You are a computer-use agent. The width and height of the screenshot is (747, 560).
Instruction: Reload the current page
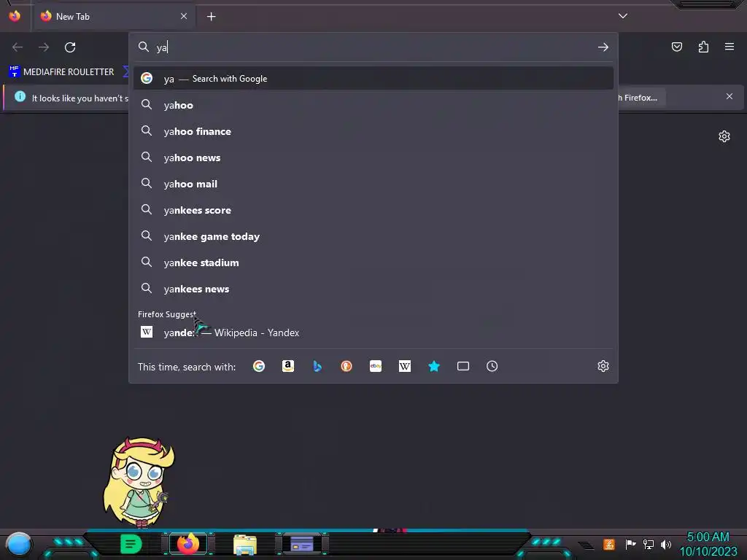(x=70, y=47)
